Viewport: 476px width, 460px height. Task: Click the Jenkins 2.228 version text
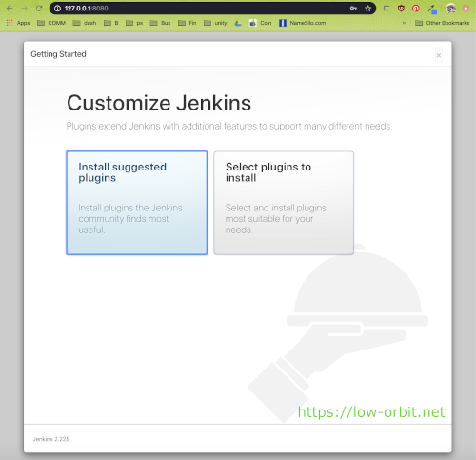tap(51, 439)
